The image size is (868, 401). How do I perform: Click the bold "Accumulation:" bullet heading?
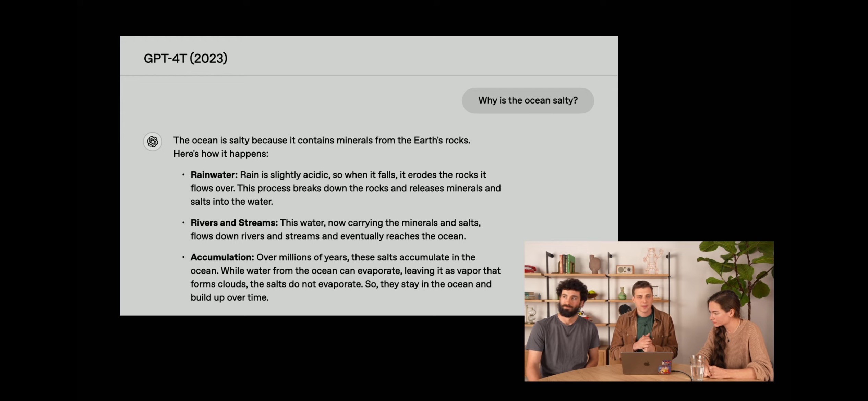point(222,257)
